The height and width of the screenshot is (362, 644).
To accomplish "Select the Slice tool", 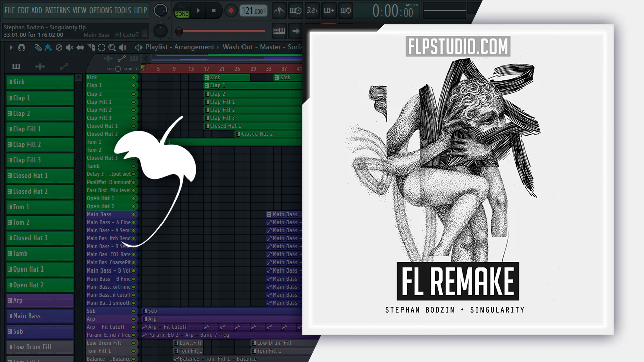I will (91, 48).
